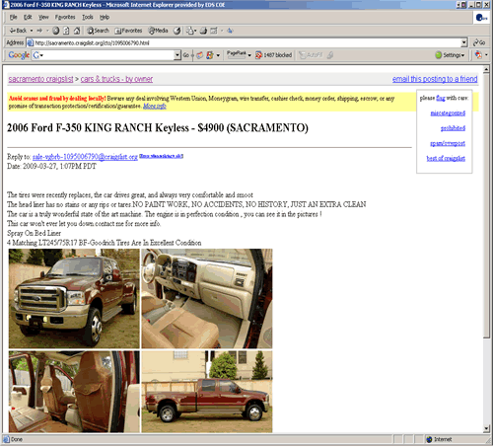
Task: Click the sacramento craigslist link
Action: [x=40, y=79]
